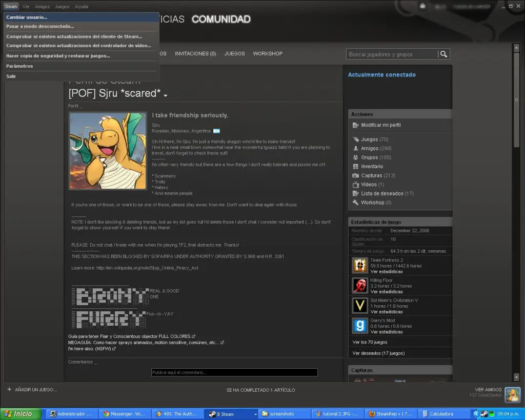Screen dimensions: 525x420
Task: Click the page scrollbar up arrow
Action: pos(516,48)
